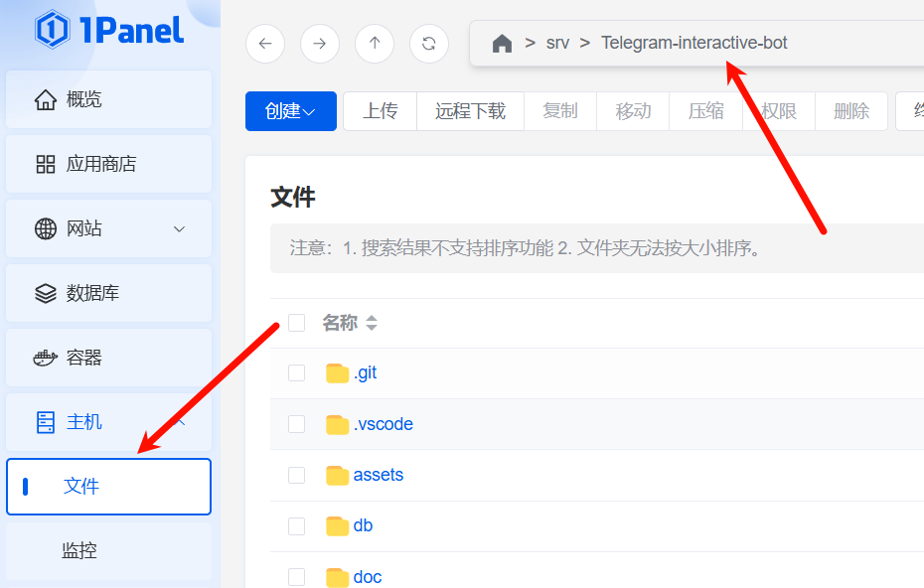Click the forward navigation arrow button
Screen dimensions: 924x588
pos(320,44)
